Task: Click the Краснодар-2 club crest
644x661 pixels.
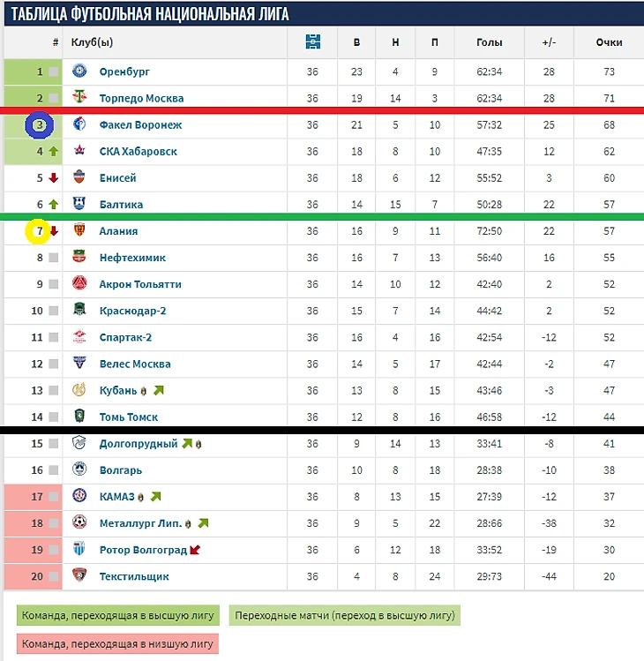Action: click(79, 310)
